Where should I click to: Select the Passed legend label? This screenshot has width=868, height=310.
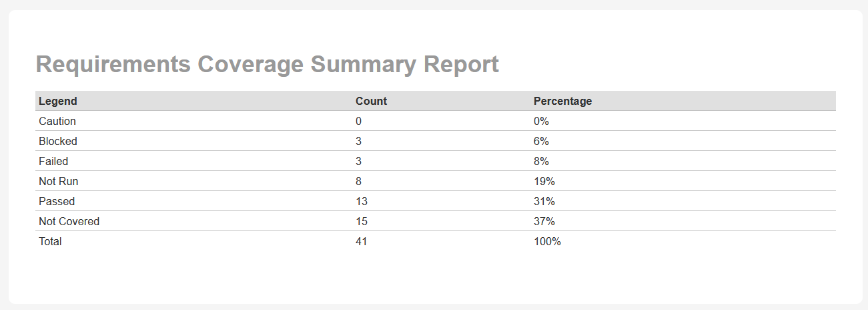click(x=57, y=202)
